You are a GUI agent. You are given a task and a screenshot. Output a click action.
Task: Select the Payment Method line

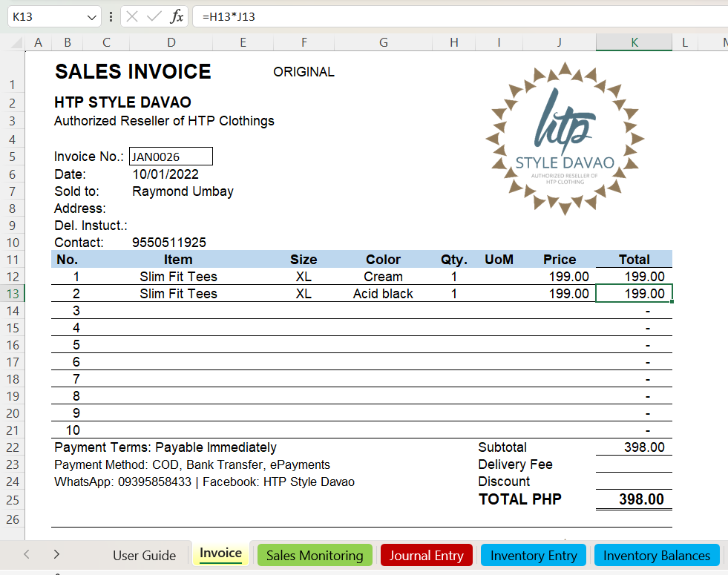pyautogui.click(x=191, y=464)
